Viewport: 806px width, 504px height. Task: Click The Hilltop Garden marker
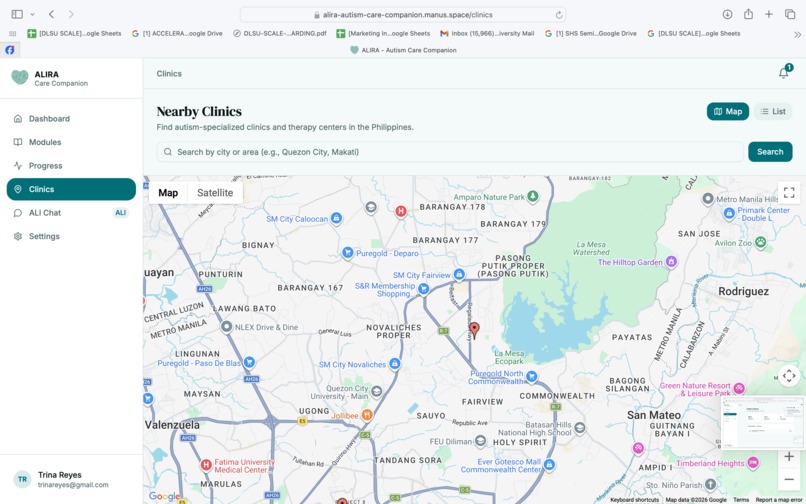671,262
